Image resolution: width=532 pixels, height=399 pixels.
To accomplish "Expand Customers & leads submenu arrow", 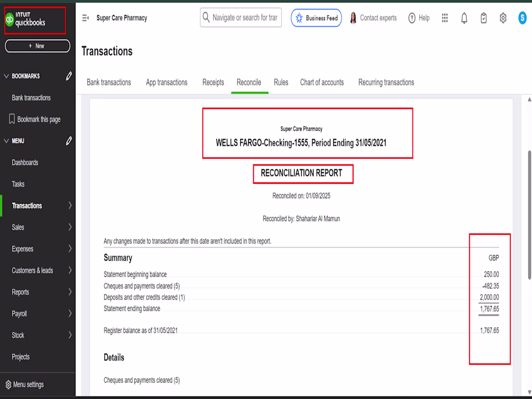I will point(70,270).
